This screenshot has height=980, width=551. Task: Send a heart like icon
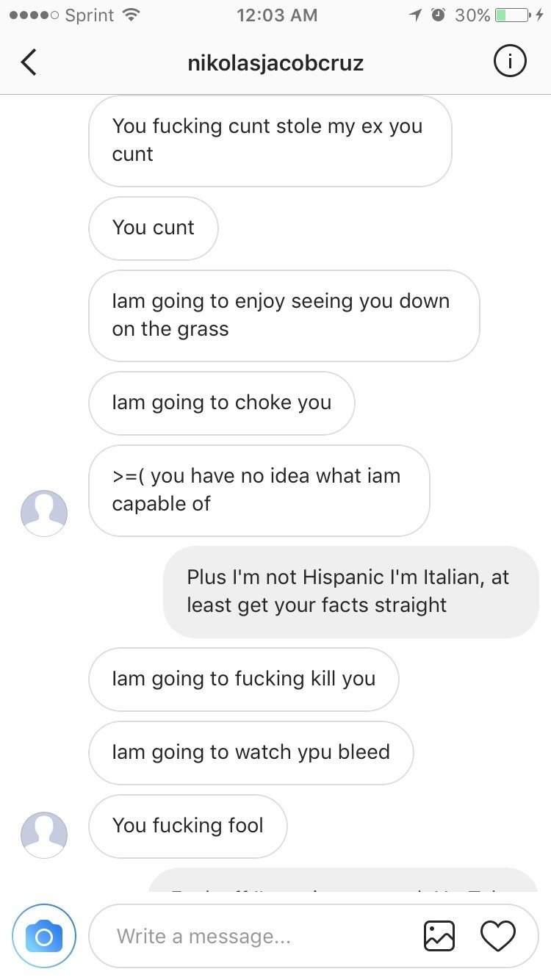[498, 936]
